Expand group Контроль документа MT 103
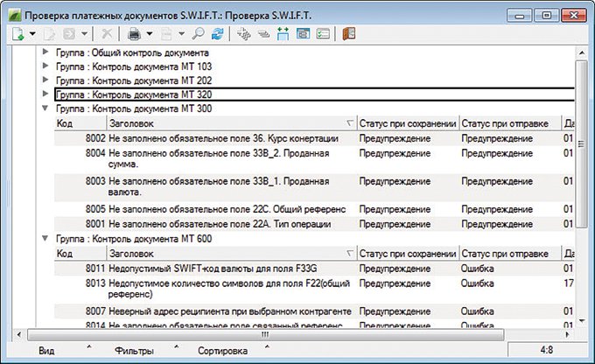This screenshot has height=364, width=595. [x=45, y=66]
